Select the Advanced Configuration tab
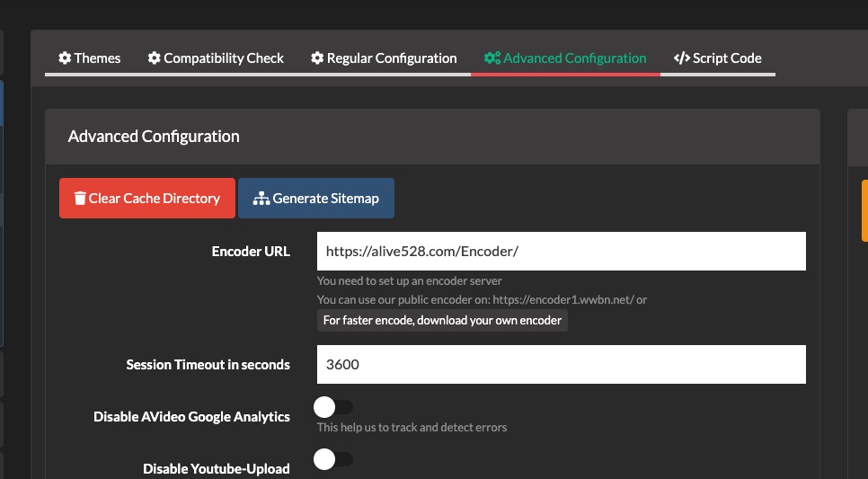Viewport: 868px width, 479px height. pyautogui.click(x=565, y=58)
